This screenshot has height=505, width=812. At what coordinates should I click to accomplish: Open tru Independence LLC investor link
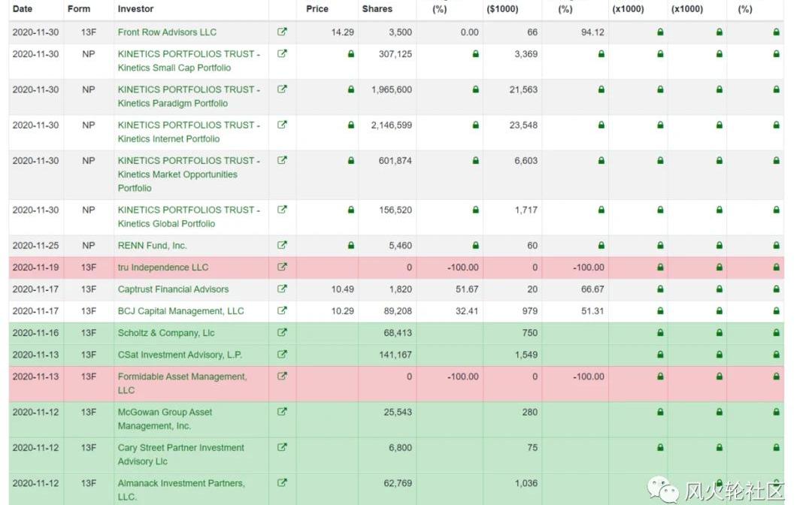[163, 268]
